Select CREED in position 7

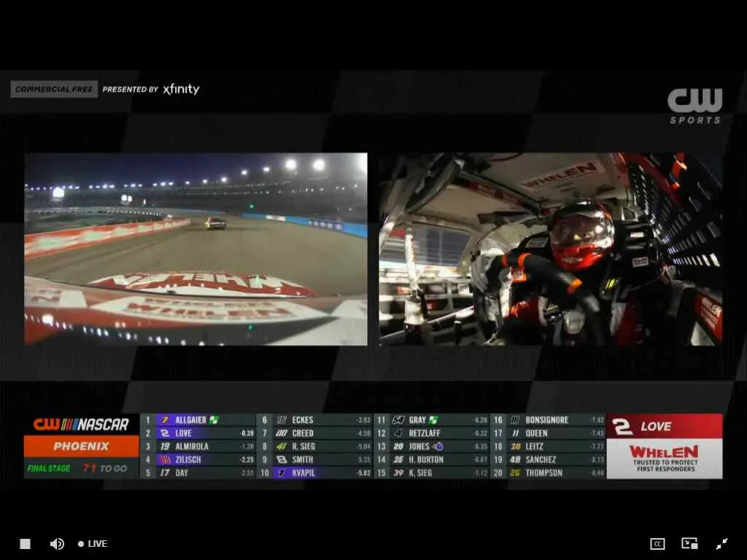pyautogui.click(x=314, y=433)
